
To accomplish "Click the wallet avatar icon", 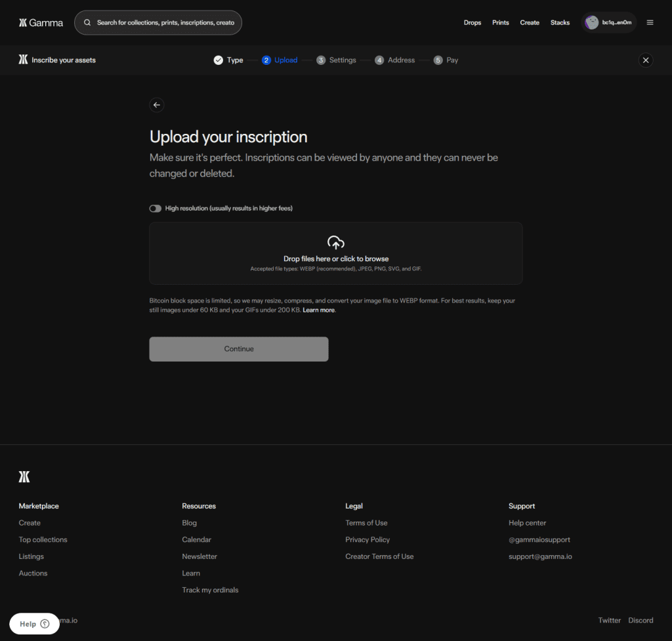I will [x=592, y=22].
